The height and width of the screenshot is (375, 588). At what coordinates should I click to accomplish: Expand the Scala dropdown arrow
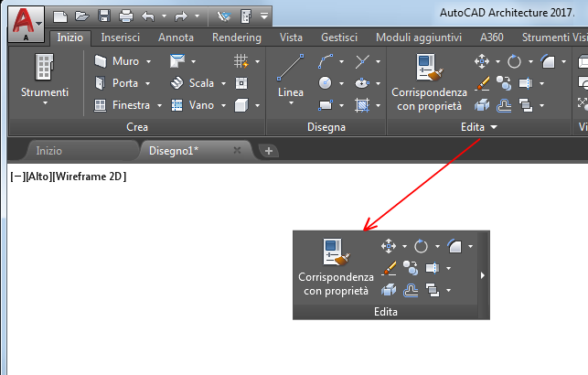(223, 83)
